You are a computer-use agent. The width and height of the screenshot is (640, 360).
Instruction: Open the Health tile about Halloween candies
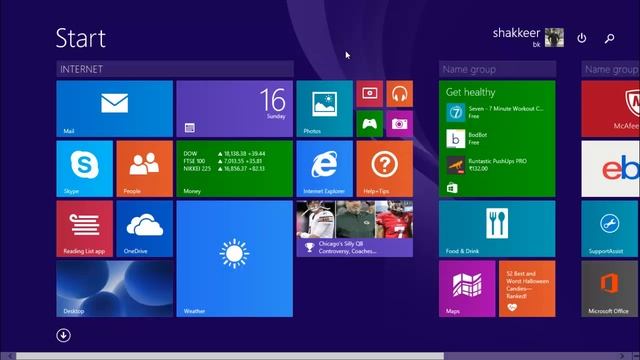click(x=527, y=289)
